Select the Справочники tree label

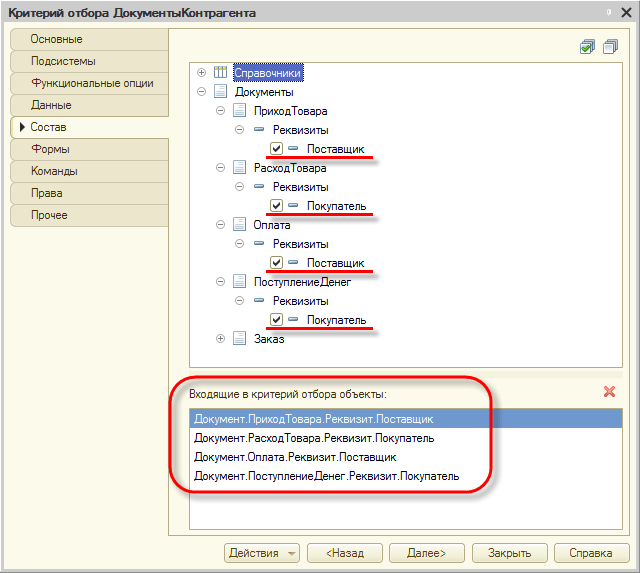pyautogui.click(x=268, y=73)
